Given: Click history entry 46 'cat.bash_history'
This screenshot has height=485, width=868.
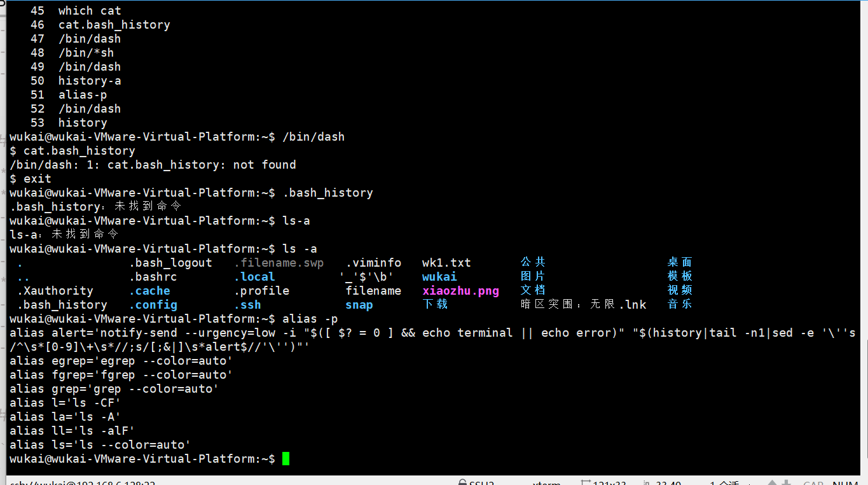Looking at the screenshot, I should coord(100,25).
